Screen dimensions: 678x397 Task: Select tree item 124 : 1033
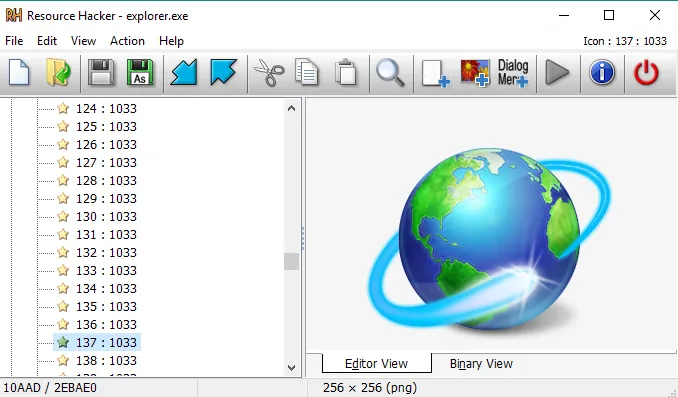click(x=106, y=108)
